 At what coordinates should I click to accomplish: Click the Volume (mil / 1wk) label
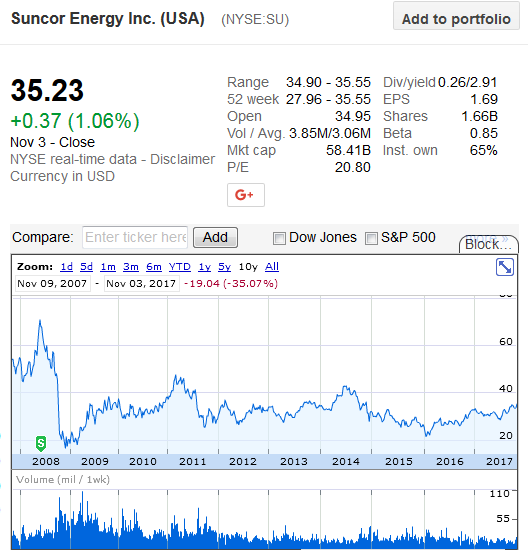(63, 479)
